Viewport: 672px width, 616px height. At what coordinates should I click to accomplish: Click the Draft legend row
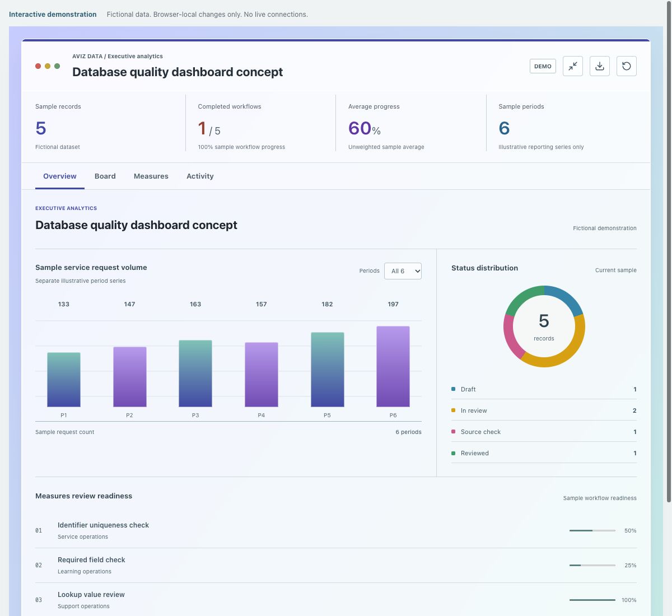pos(544,389)
